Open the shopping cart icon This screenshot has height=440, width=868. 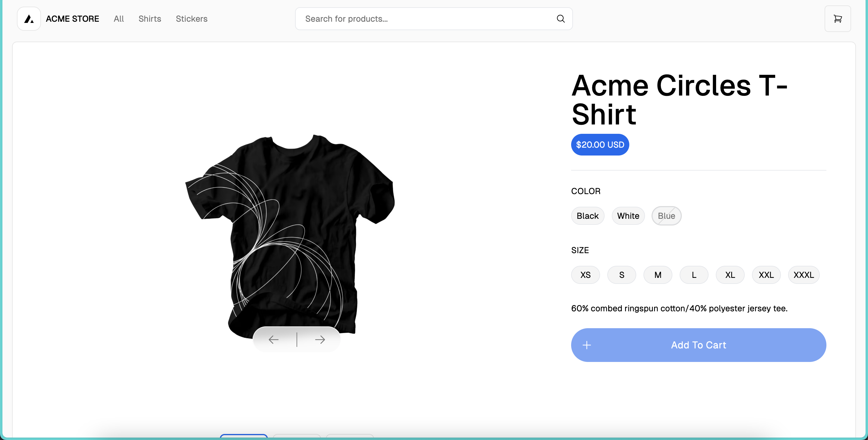(837, 19)
